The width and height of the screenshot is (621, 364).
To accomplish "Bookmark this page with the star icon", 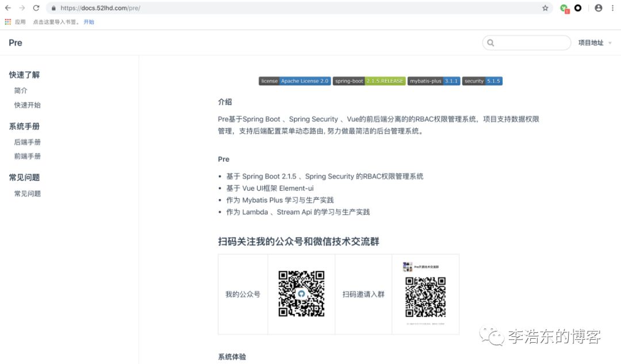I will [x=545, y=8].
